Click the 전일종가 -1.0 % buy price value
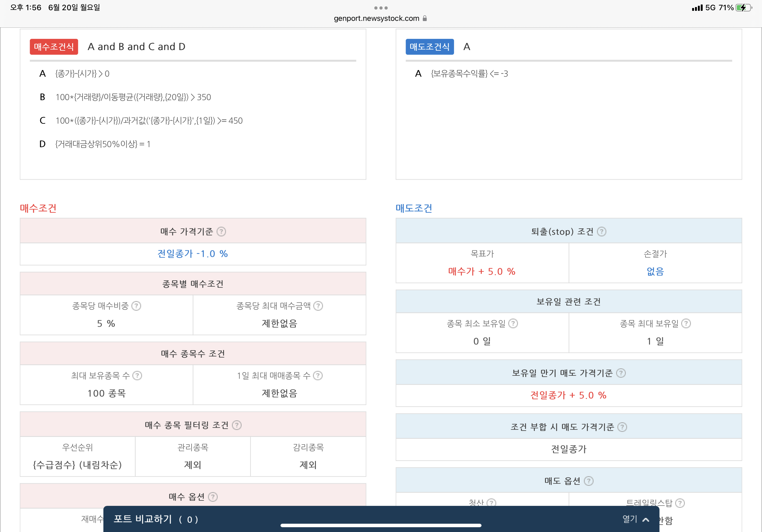The height and width of the screenshot is (532, 762). click(x=192, y=254)
